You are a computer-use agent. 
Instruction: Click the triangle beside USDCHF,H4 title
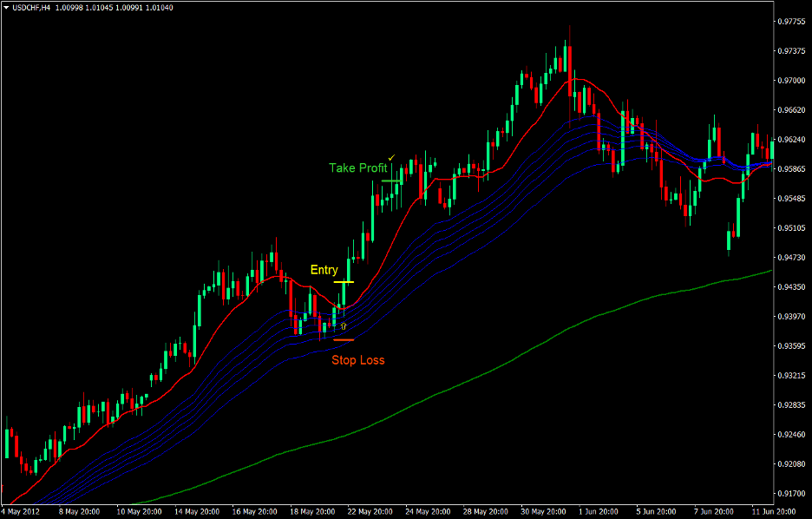[x=6, y=8]
